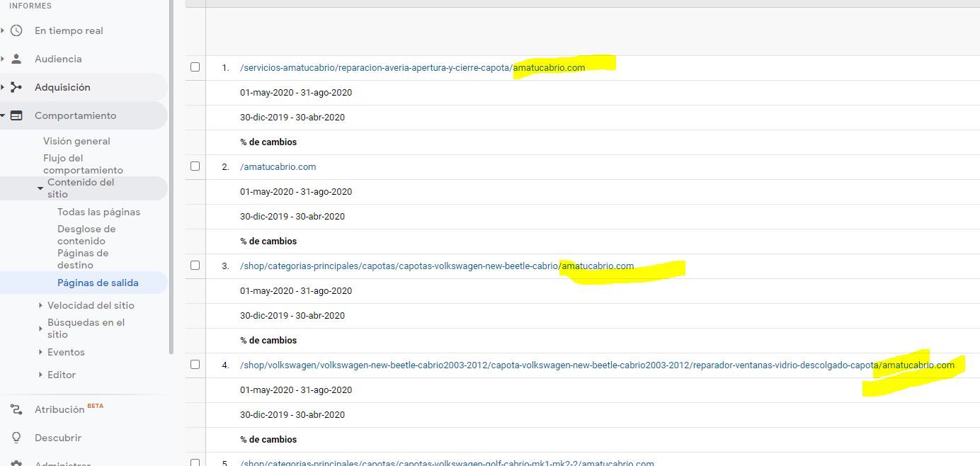Open Desglose de contenido report

tap(86, 235)
